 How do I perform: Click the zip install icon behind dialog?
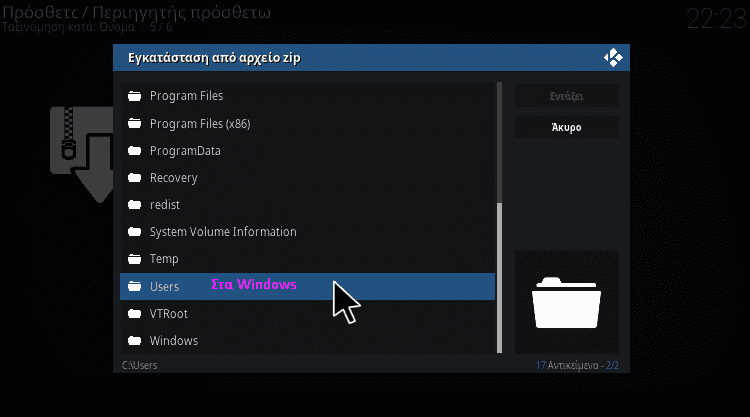pyautogui.click(x=82, y=154)
